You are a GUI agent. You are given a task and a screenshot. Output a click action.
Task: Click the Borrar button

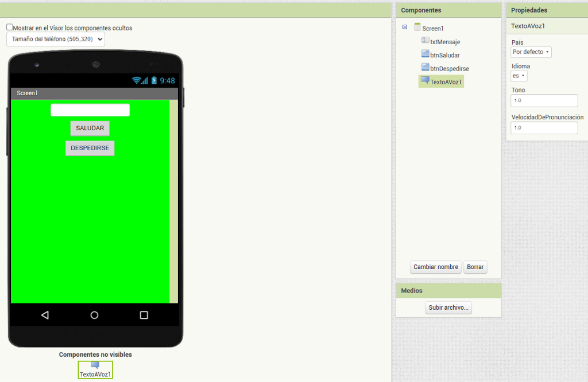point(475,267)
